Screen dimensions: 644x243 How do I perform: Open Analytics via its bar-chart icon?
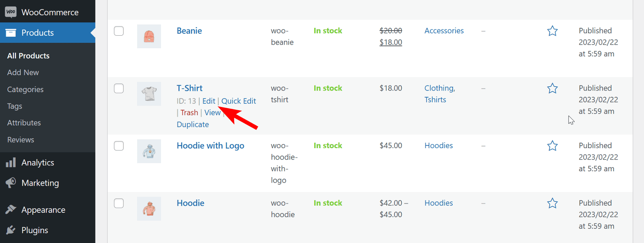tap(11, 162)
